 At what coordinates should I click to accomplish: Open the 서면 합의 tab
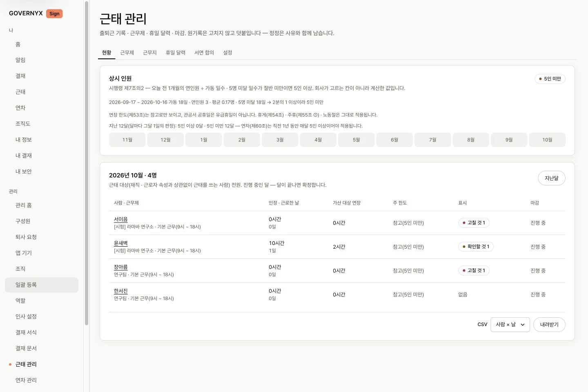click(x=204, y=53)
